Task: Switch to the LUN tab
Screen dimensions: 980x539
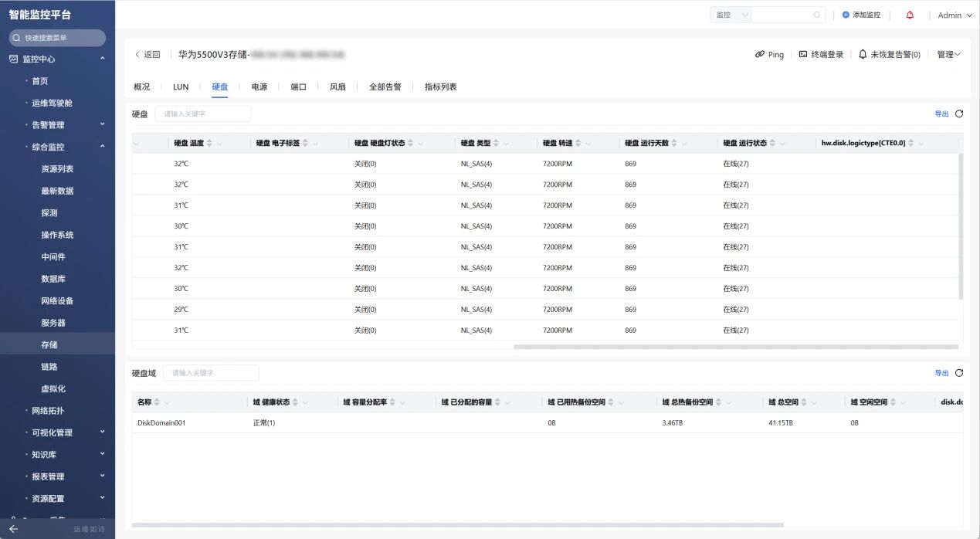Action: (x=181, y=87)
